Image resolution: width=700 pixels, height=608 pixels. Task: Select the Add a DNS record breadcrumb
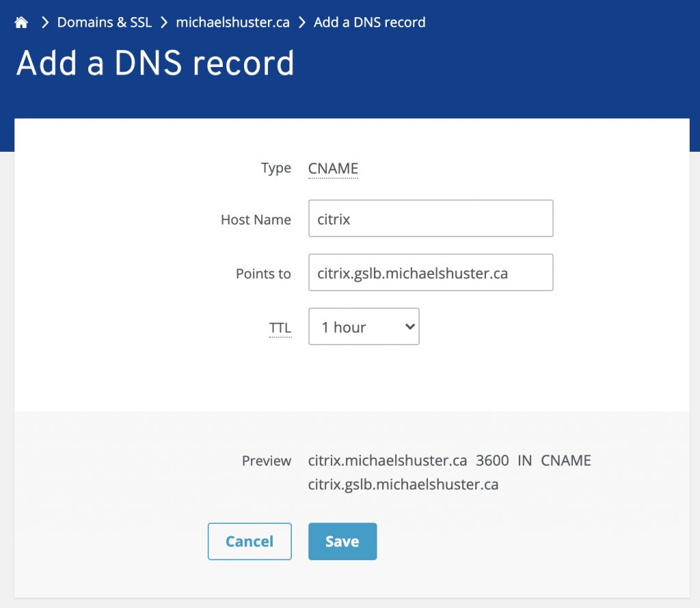pyautogui.click(x=370, y=22)
